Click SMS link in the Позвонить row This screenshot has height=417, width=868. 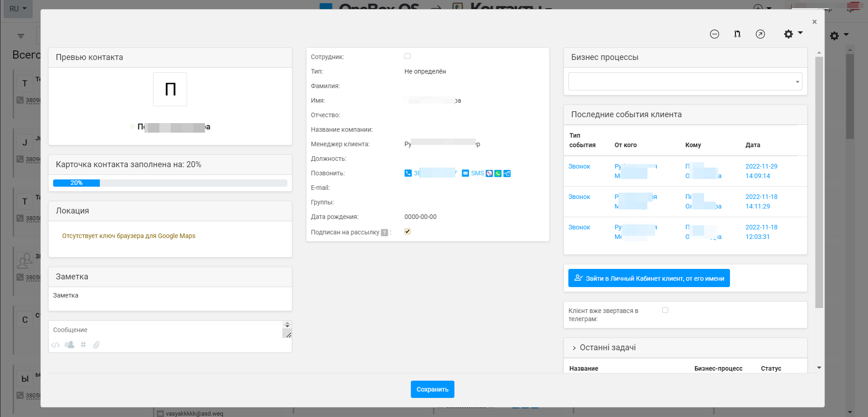point(477,174)
